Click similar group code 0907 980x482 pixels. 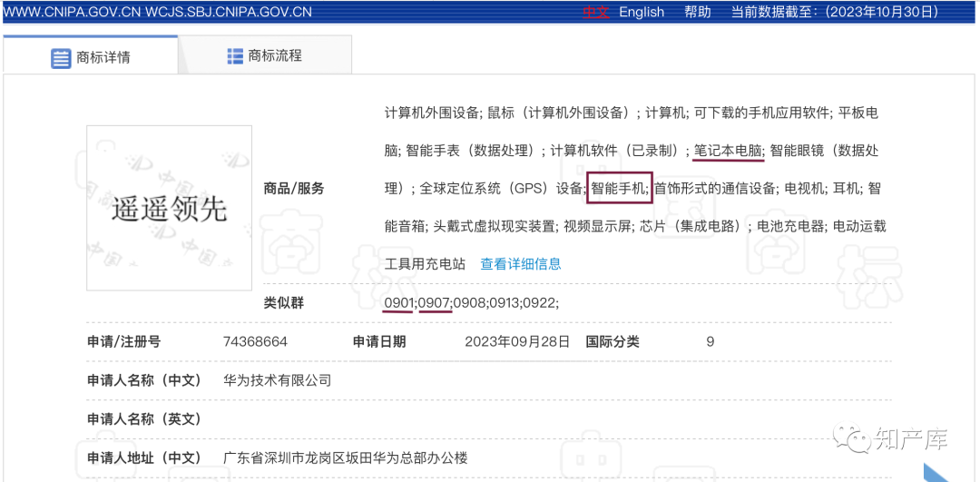point(434,302)
